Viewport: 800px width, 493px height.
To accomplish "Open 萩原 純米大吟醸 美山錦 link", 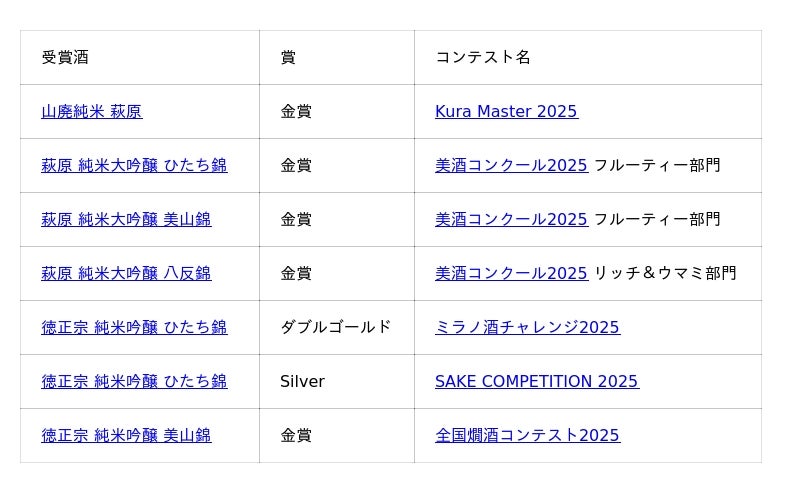I will (x=126, y=220).
